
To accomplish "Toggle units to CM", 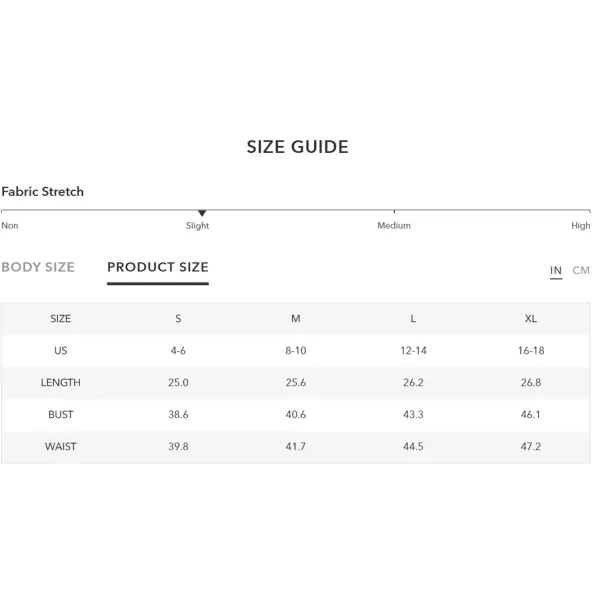I will point(581,270).
